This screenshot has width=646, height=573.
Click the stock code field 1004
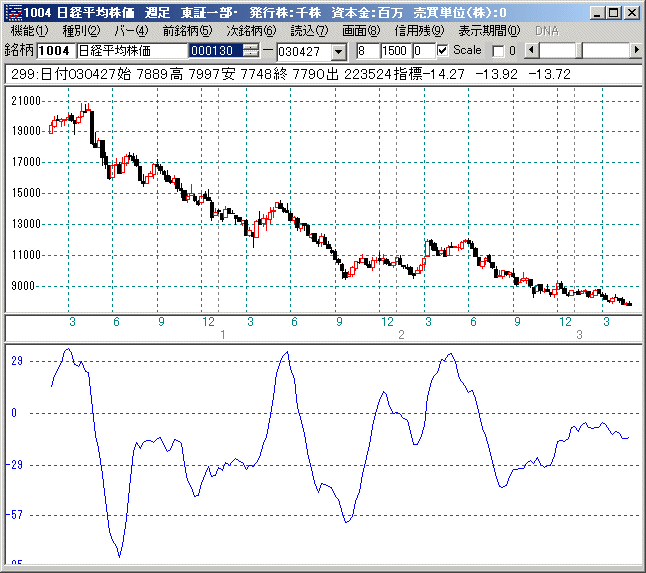coord(56,51)
